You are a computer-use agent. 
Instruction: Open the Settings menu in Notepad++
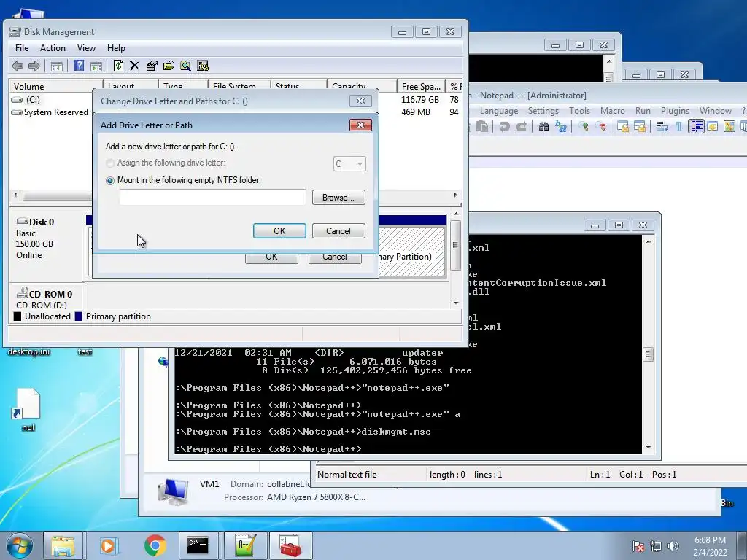[543, 111]
